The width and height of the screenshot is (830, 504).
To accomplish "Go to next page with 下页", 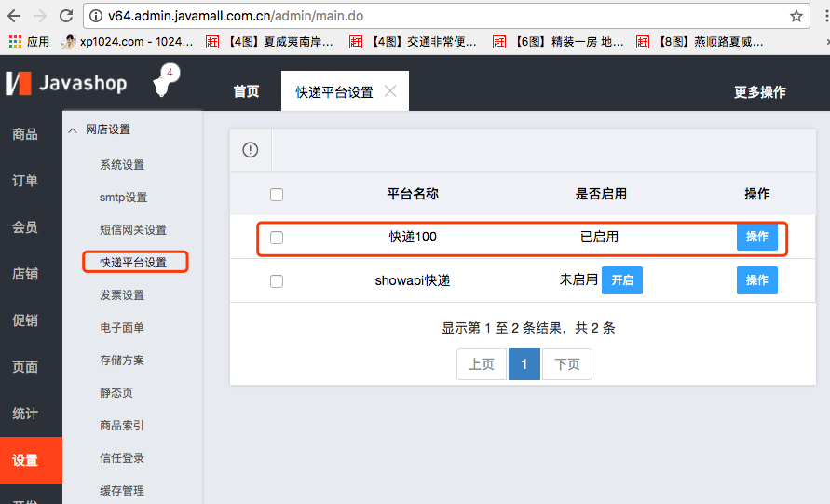I will 567,364.
